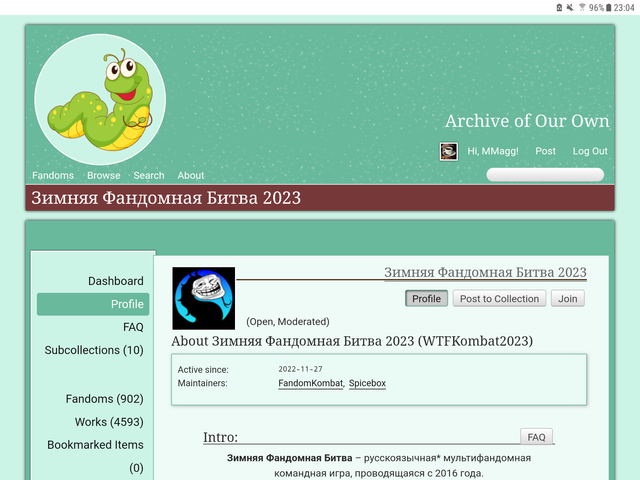Image resolution: width=640 pixels, height=480 pixels.
Task: Tap the 96% battery percentage
Action: click(596, 8)
